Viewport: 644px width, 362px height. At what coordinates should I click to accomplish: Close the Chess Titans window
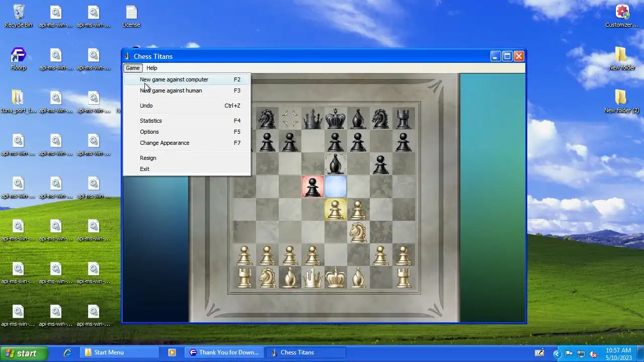point(519,56)
